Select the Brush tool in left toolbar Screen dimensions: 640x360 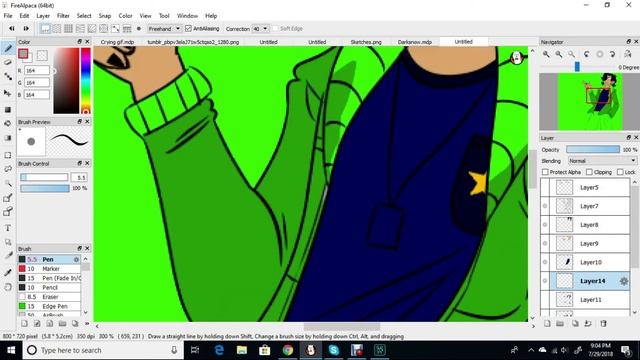[8, 48]
